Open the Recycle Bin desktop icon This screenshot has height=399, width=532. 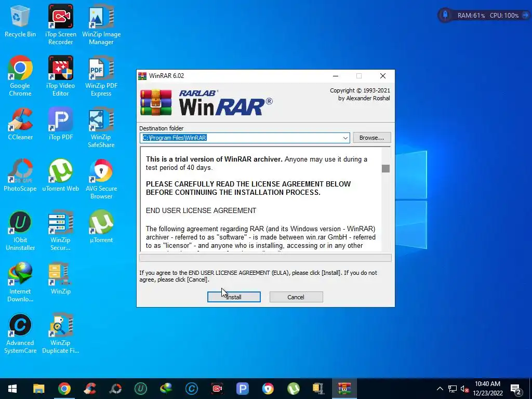click(x=20, y=21)
